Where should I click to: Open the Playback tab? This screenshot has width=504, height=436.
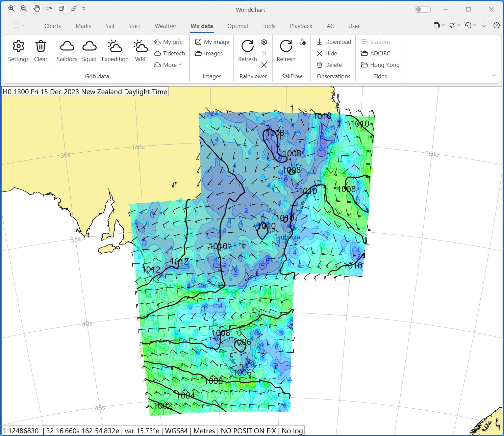coord(301,26)
